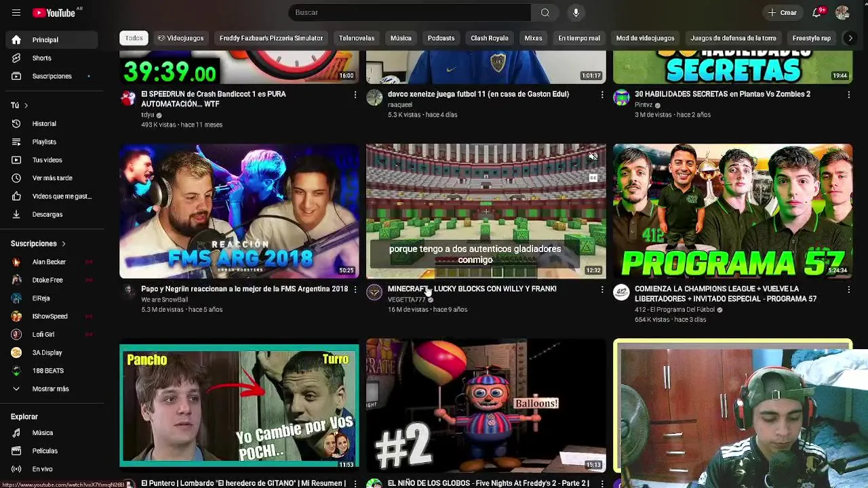Select the En tiempo real chip

[579, 39]
